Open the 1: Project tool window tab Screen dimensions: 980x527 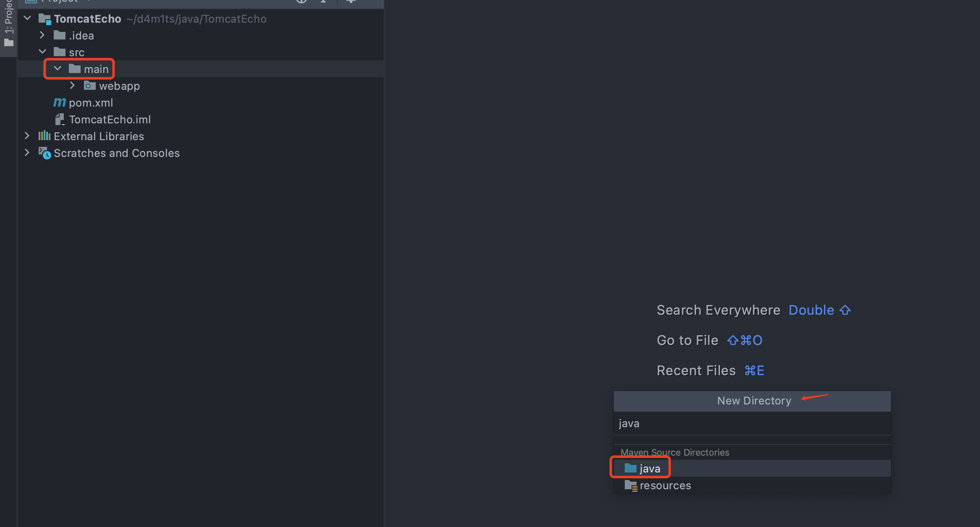(8, 23)
